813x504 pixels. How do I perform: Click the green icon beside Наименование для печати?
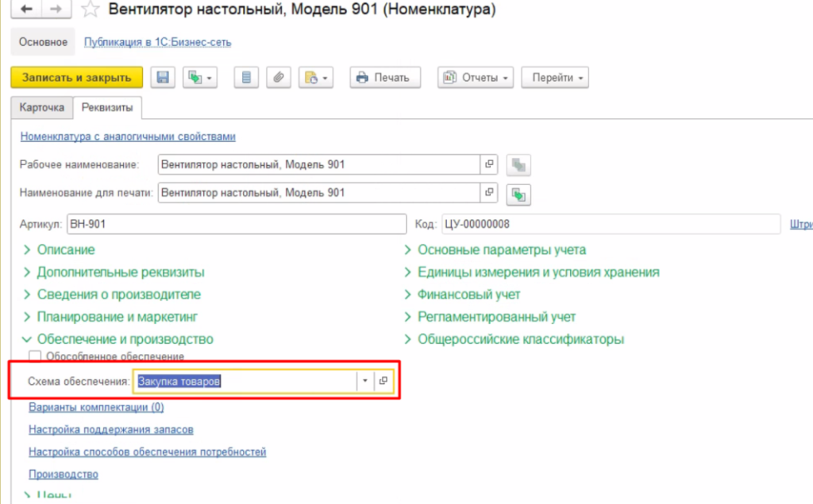(519, 194)
